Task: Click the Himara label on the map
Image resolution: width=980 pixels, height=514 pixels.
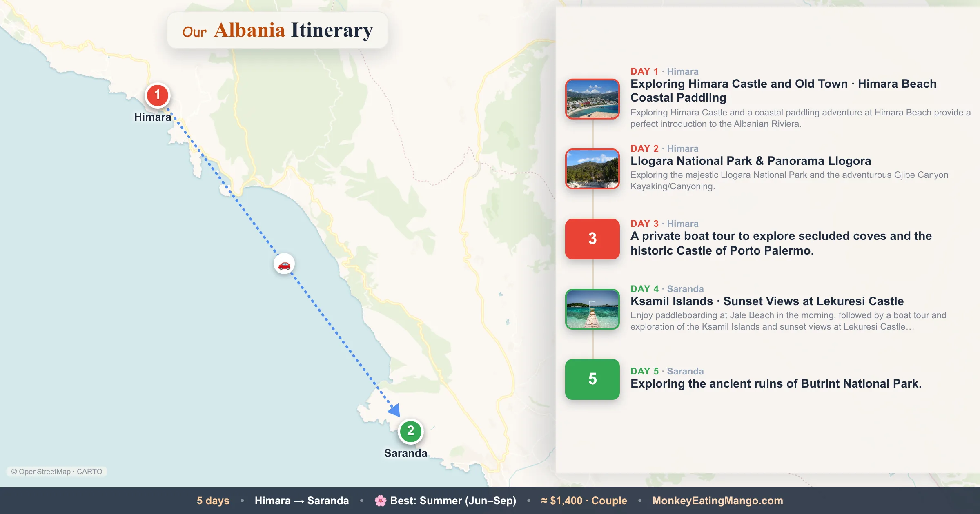Action: pyautogui.click(x=153, y=117)
